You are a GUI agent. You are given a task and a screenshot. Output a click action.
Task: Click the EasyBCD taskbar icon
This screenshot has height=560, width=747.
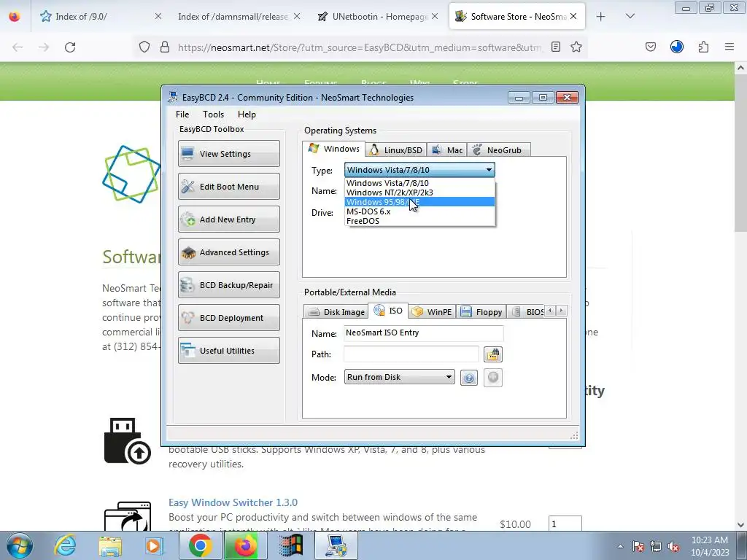click(336, 545)
